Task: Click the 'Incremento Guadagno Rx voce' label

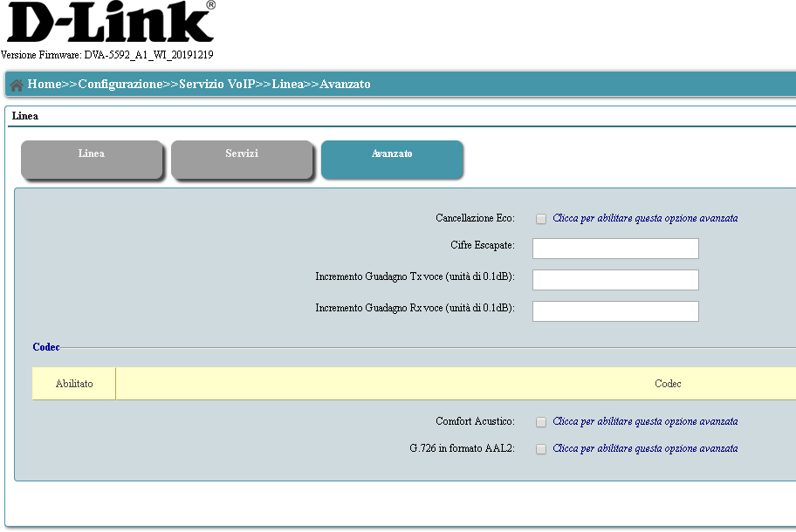Action: click(415, 308)
